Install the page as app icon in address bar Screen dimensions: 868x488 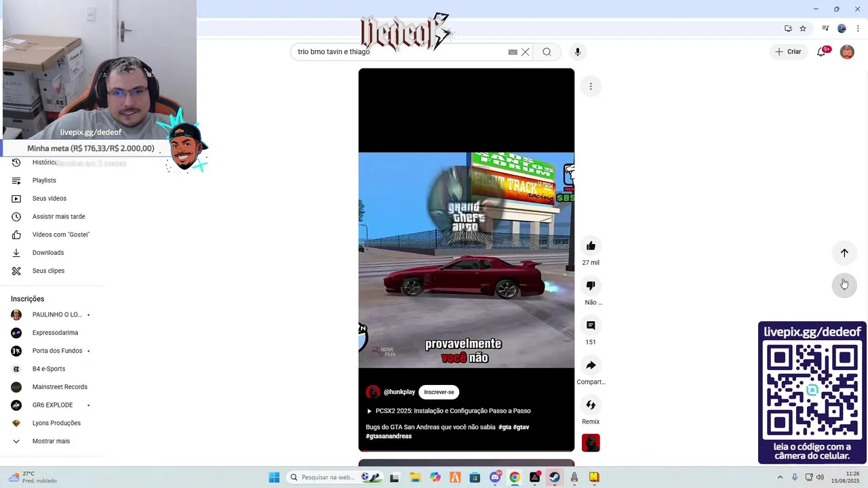(788, 28)
